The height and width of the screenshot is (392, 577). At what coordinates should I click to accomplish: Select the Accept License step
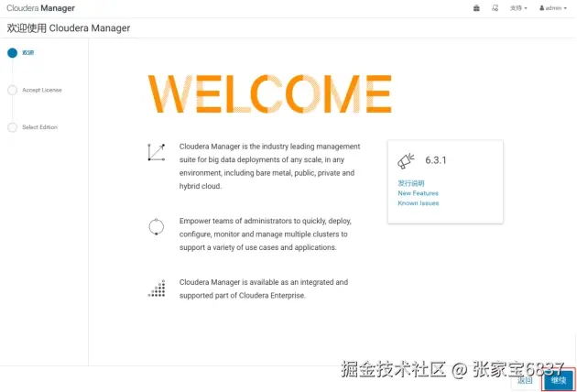42,90
